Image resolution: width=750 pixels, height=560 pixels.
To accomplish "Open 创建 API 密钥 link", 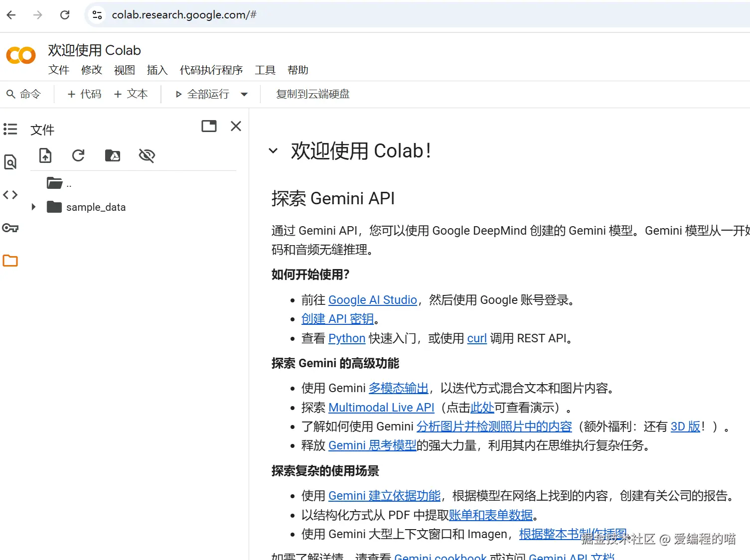I will click(x=337, y=319).
